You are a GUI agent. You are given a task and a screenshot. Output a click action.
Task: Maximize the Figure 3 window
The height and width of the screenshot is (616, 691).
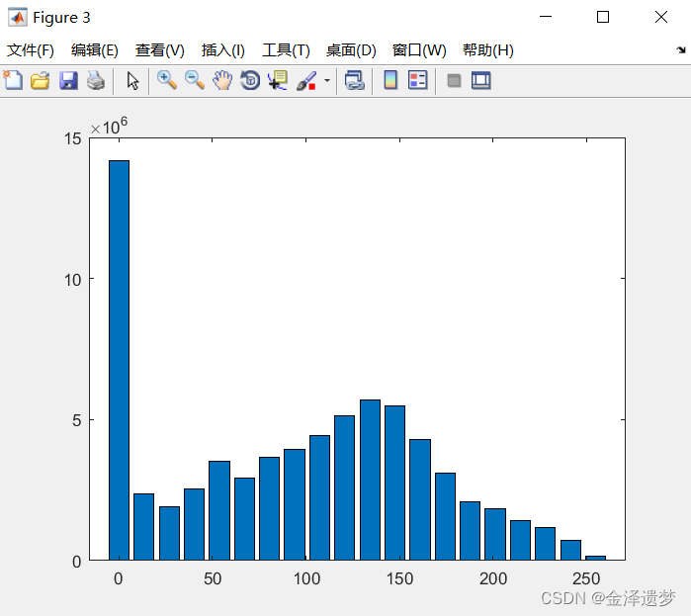(x=603, y=17)
